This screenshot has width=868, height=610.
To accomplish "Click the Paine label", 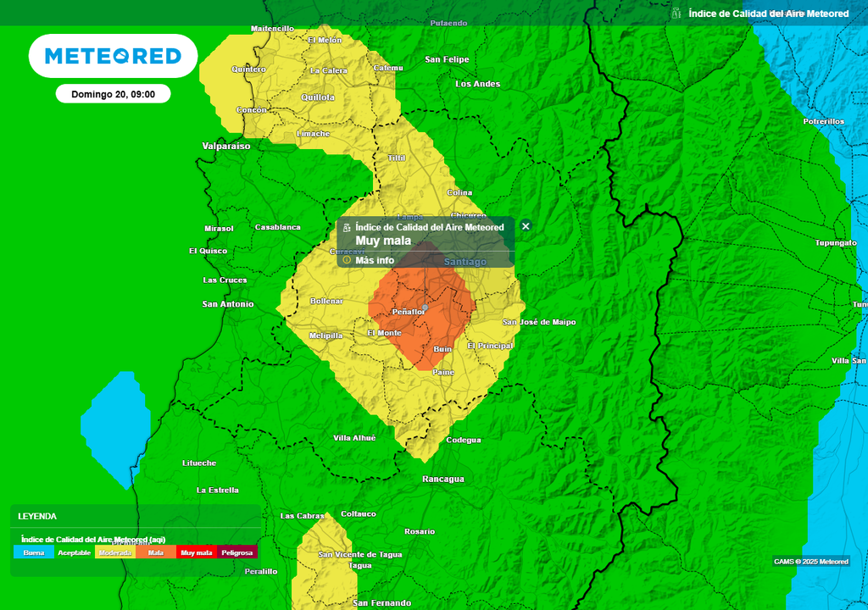I will pos(442,372).
